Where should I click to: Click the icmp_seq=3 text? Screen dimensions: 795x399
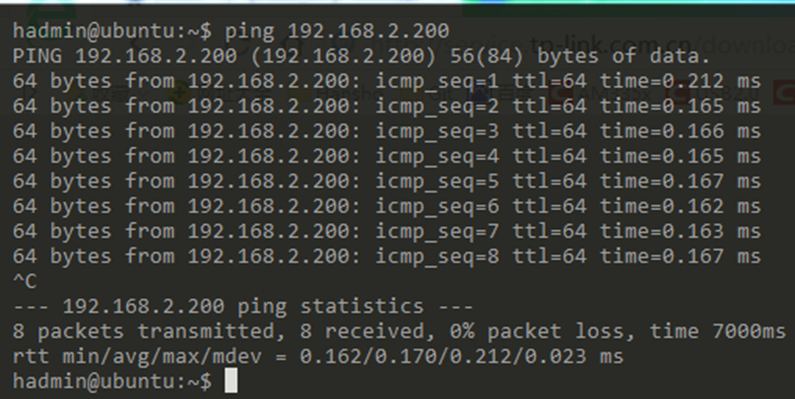pyautogui.click(x=437, y=131)
